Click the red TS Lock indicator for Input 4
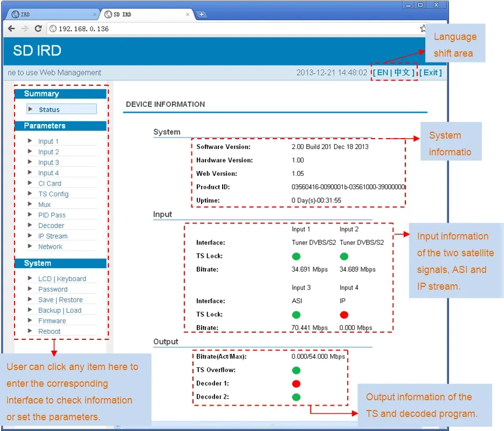504x431 pixels. point(344,314)
